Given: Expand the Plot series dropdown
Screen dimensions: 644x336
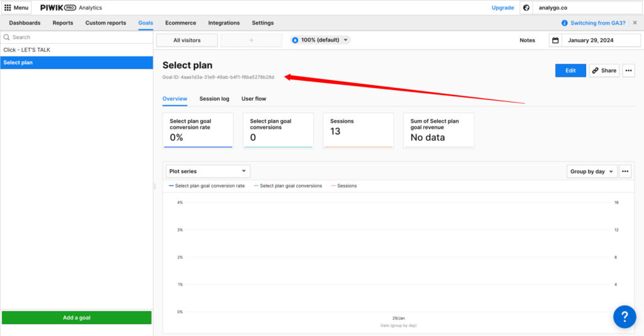Looking at the screenshot, I should [208, 171].
